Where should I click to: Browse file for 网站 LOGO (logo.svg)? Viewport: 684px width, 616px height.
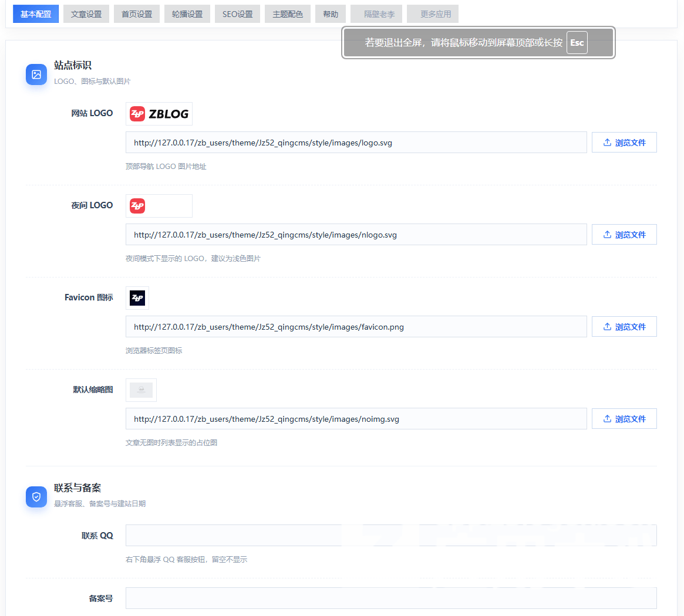[x=624, y=143]
